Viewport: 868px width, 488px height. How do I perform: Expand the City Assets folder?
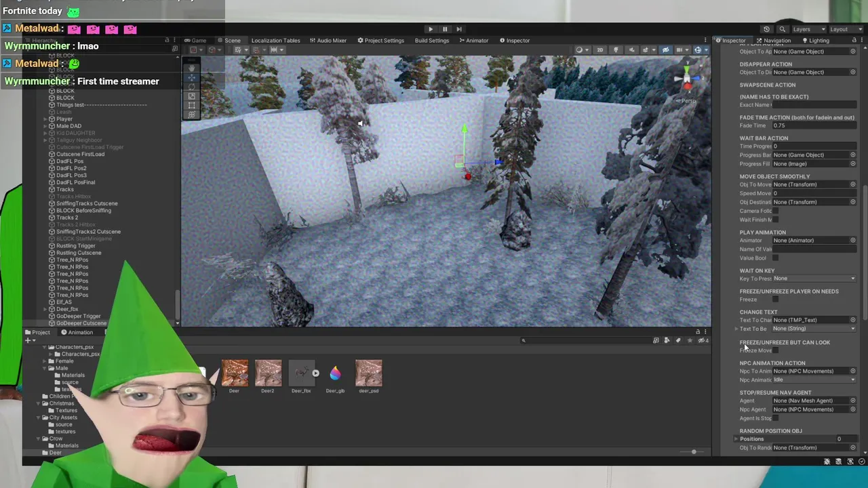click(x=39, y=418)
